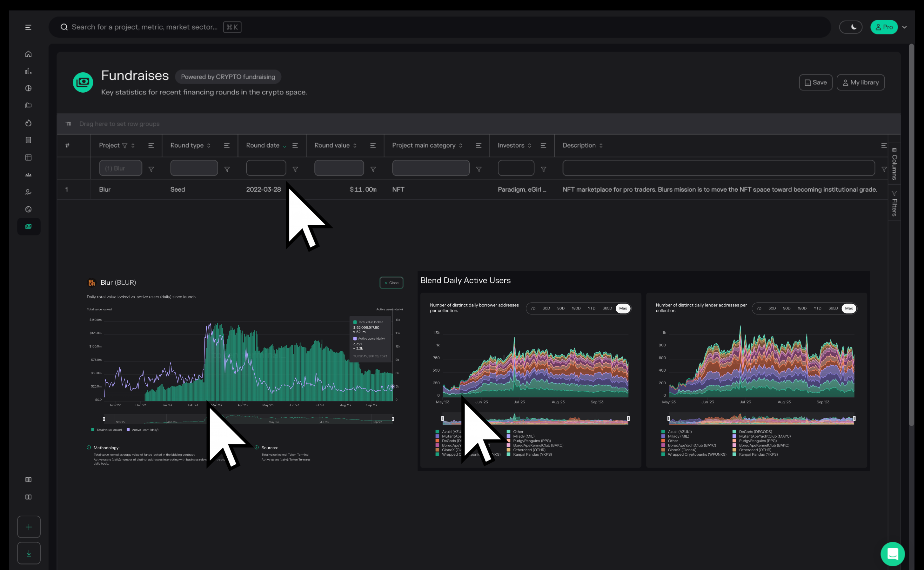This screenshot has height=570, width=924.
Task: Select the 30D range for borrower chart
Action: 546,308
